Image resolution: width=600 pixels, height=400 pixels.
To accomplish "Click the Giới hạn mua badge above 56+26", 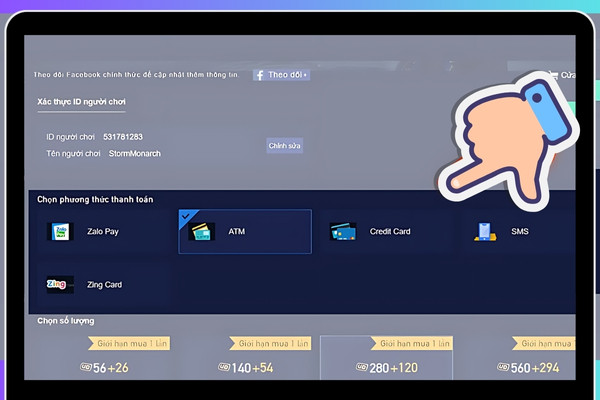I will tap(129, 343).
